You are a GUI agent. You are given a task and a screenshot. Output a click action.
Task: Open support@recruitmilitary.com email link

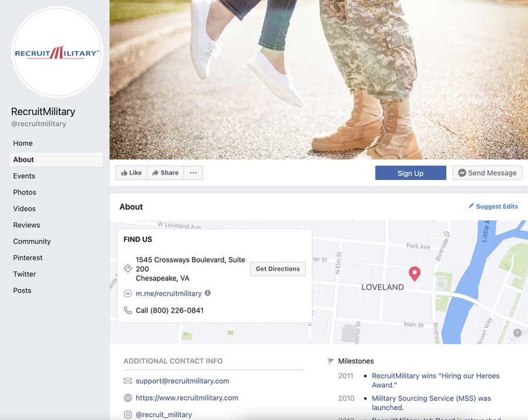point(182,381)
